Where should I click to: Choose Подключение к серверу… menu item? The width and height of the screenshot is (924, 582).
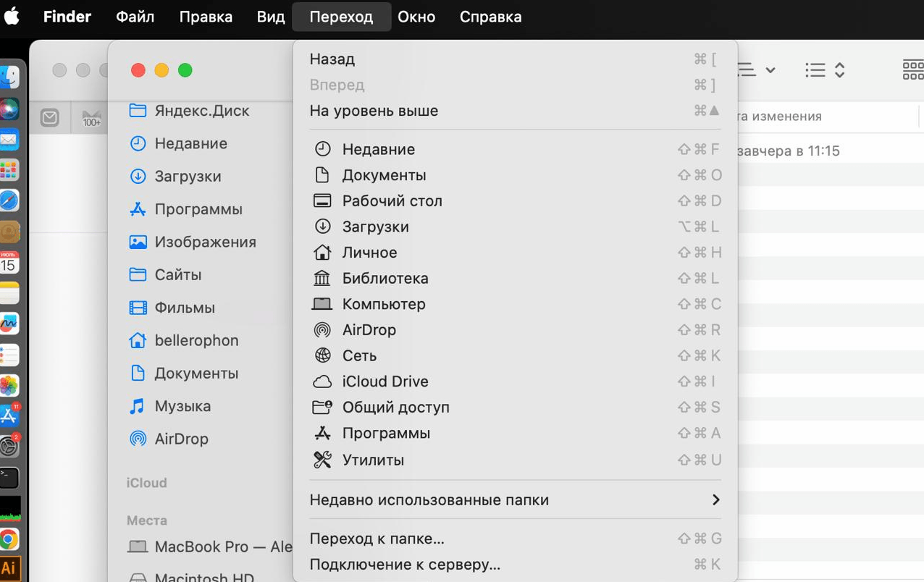(515, 565)
